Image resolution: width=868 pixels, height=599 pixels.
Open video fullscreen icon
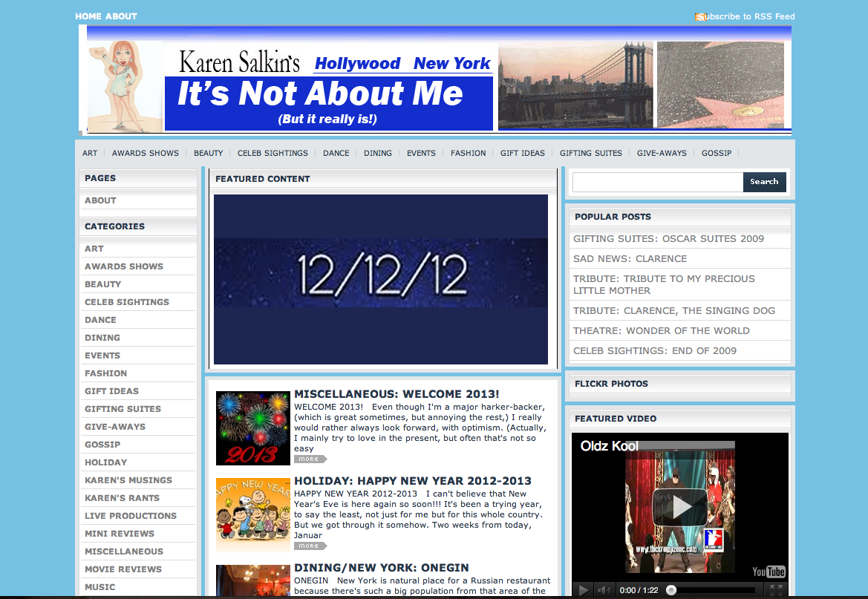pyautogui.click(x=776, y=590)
